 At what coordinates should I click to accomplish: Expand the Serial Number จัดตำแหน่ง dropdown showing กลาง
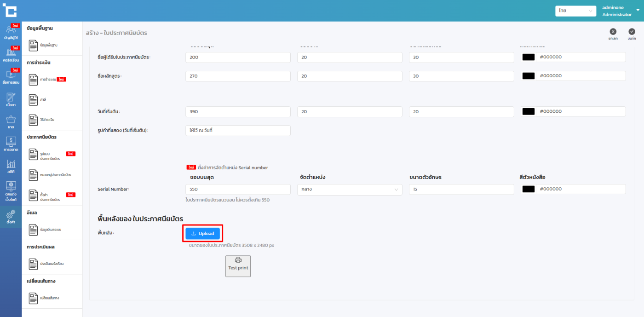point(350,189)
